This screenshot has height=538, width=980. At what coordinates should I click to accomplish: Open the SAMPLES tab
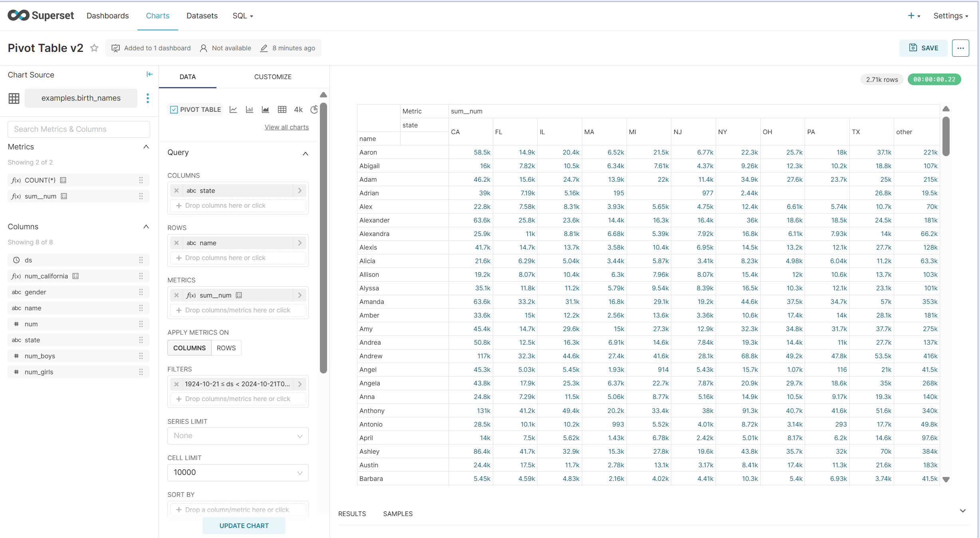click(x=398, y=514)
